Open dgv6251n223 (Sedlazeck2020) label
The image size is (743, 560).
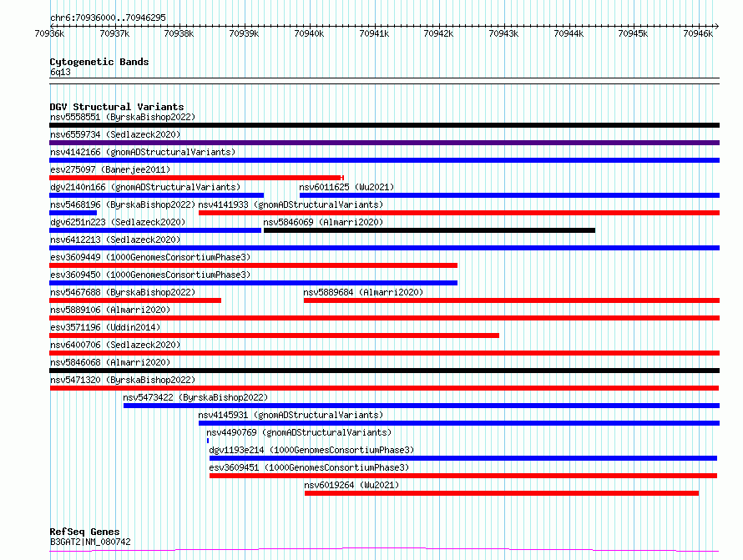[118, 222]
